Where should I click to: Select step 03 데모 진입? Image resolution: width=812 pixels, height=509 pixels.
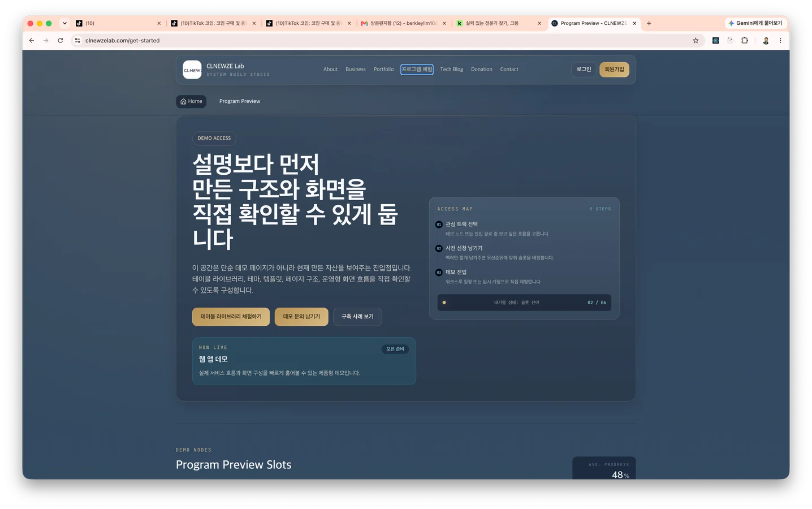pyautogui.click(x=524, y=277)
